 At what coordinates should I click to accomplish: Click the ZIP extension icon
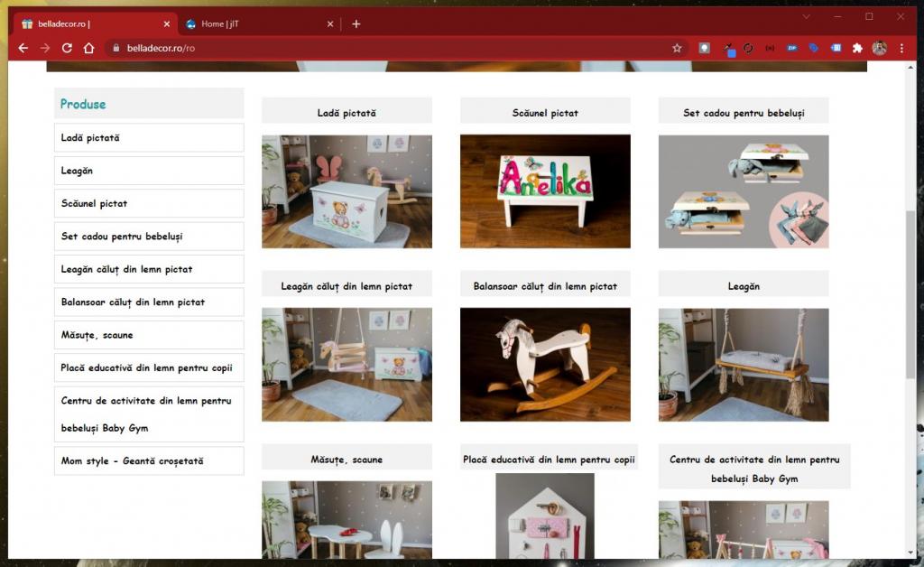click(x=791, y=48)
